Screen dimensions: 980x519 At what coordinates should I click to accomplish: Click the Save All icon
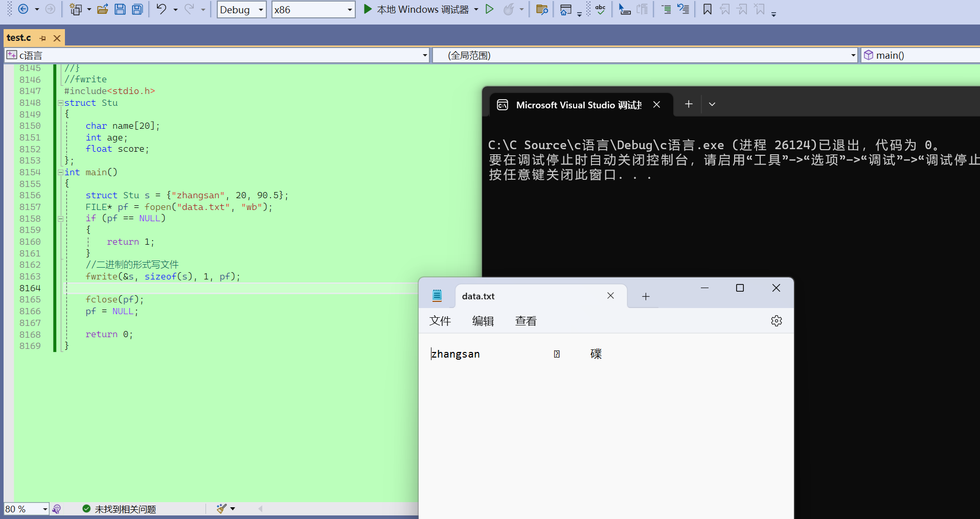coord(138,9)
